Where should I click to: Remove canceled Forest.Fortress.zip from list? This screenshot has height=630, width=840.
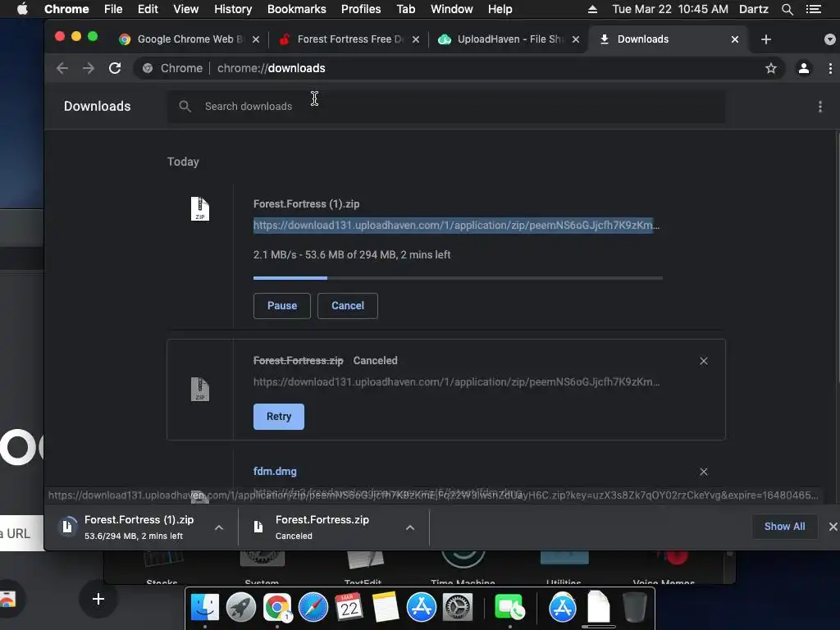point(704,361)
